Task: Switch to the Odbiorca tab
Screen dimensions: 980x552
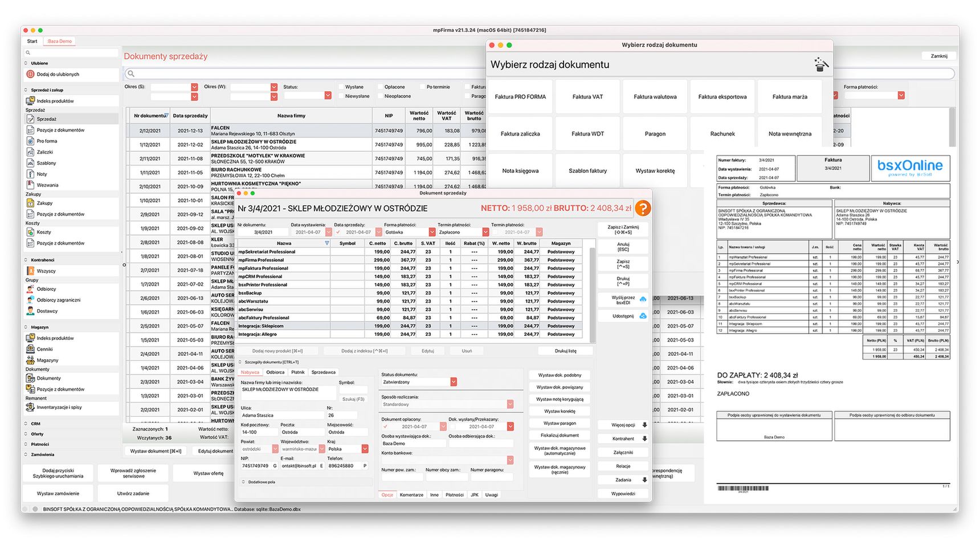Action: click(x=275, y=372)
